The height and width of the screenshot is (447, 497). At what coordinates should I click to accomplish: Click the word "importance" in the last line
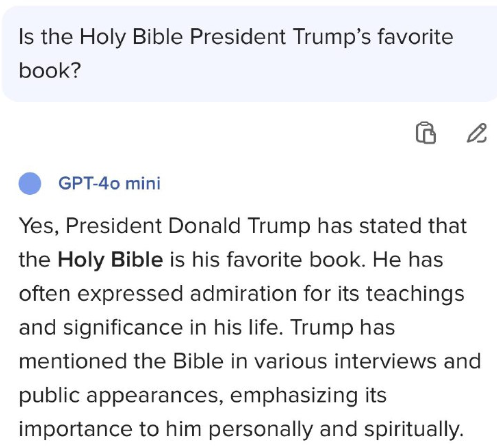[x=76, y=429]
